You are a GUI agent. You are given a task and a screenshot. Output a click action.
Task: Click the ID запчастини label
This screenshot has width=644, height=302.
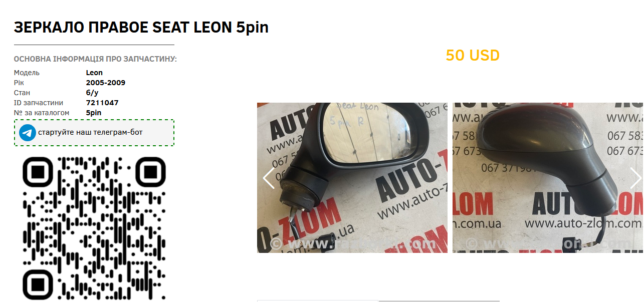[x=39, y=103]
